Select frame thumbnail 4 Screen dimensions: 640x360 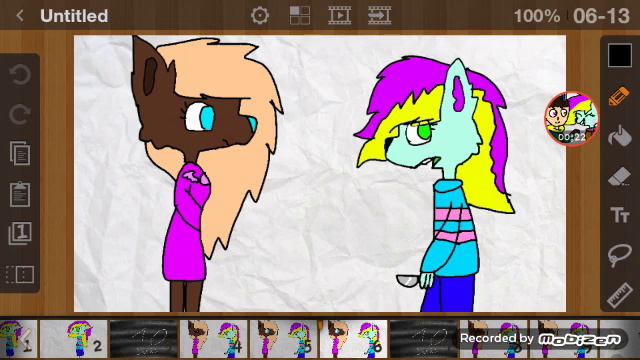pyautogui.click(x=214, y=338)
